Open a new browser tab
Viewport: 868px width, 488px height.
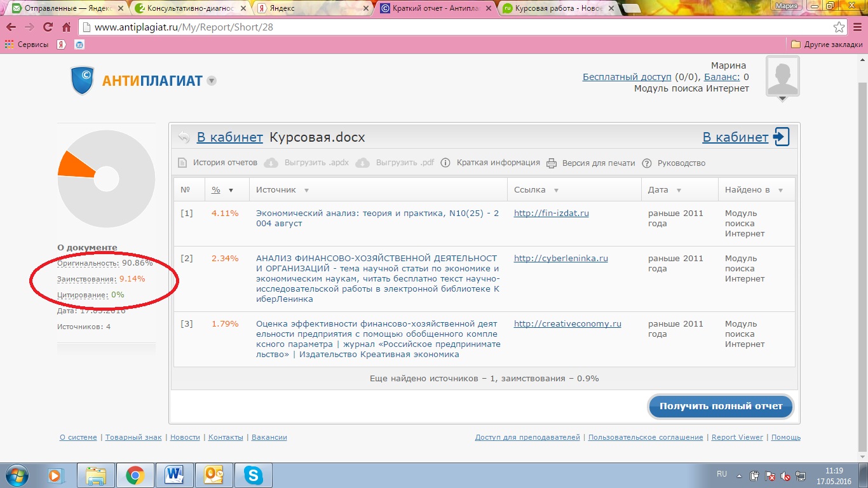pos(631,9)
